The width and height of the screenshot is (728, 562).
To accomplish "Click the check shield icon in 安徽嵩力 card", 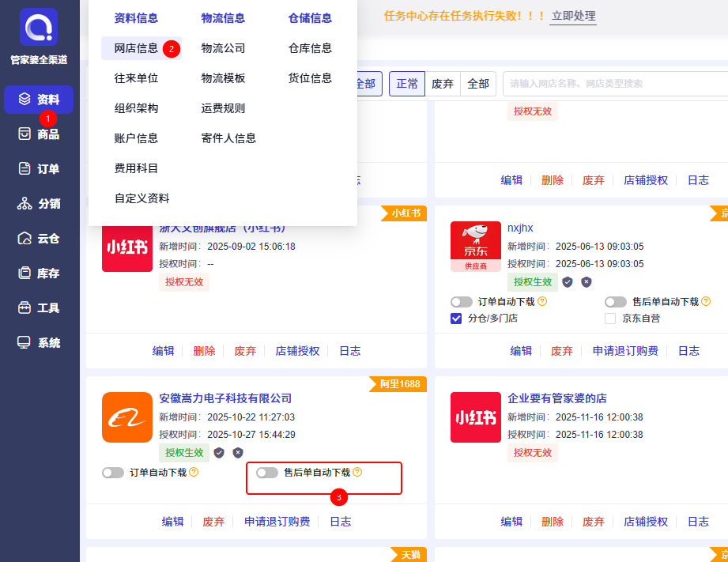I will point(219,452).
